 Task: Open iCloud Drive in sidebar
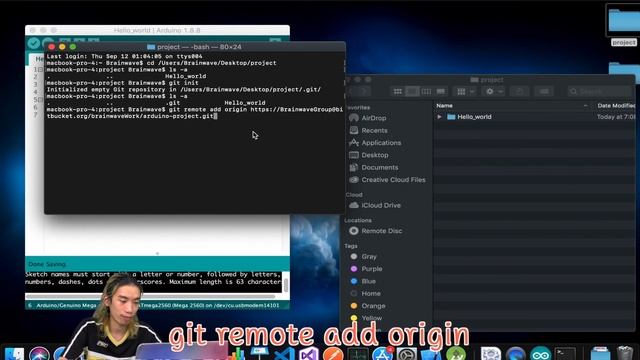point(375,205)
